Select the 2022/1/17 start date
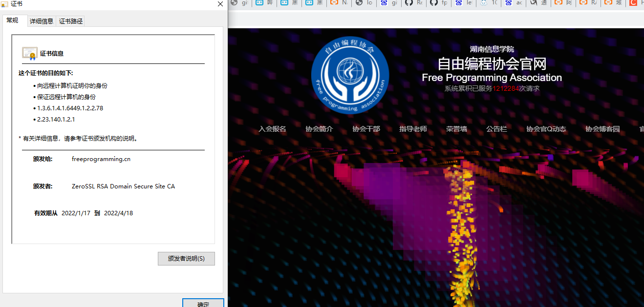This screenshot has width=644, height=307. click(x=76, y=213)
